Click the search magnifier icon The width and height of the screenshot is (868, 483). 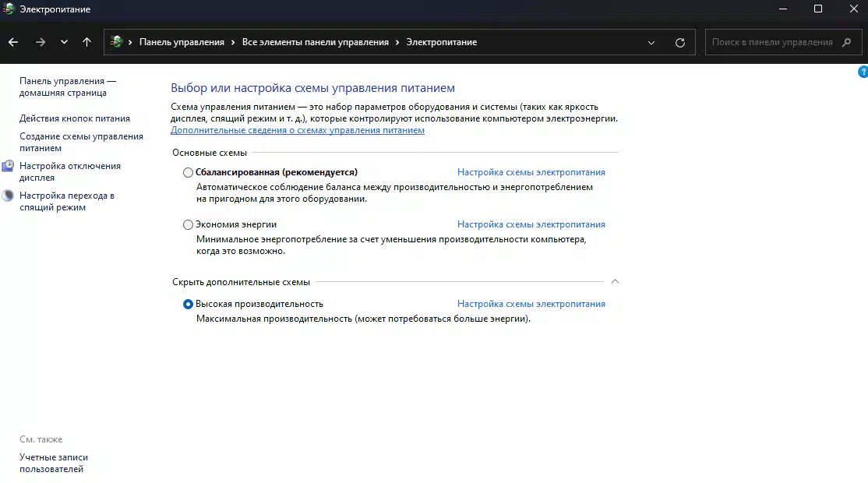[848, 42]
